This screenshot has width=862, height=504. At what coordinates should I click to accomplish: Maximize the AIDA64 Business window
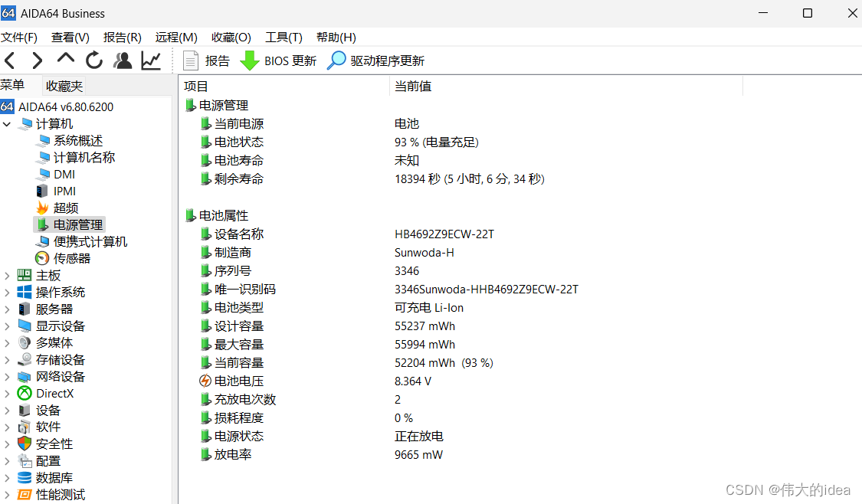[807, 13]
